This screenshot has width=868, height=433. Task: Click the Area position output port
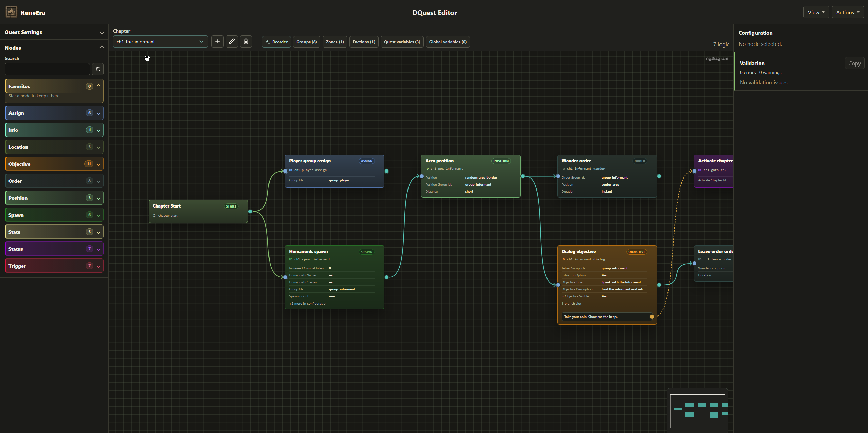click(523, 176)
